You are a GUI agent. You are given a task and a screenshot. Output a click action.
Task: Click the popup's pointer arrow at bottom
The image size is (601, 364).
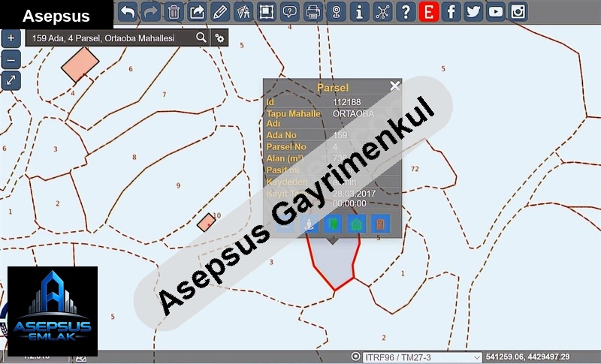coord(332,240)
